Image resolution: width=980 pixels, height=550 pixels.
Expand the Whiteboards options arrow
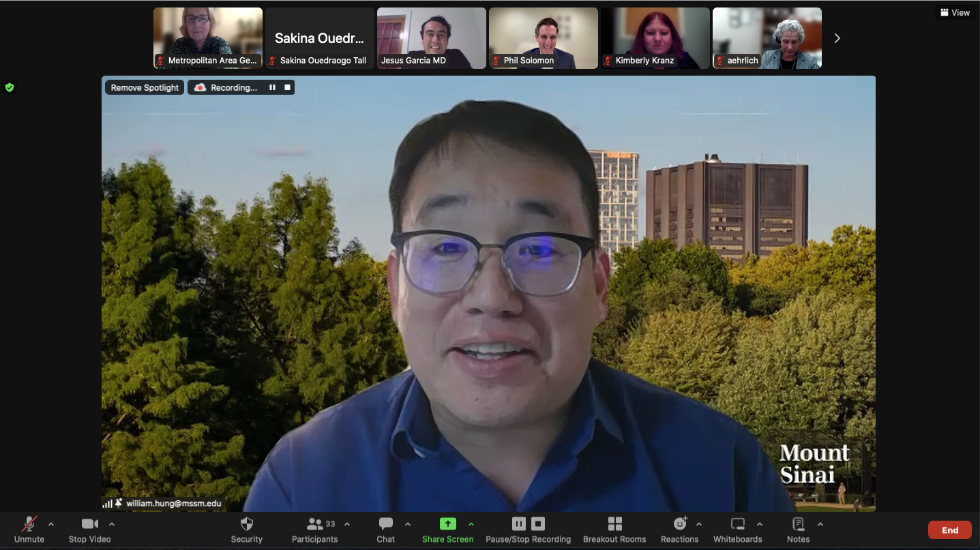pyautogui.click(x=760, y=524)
